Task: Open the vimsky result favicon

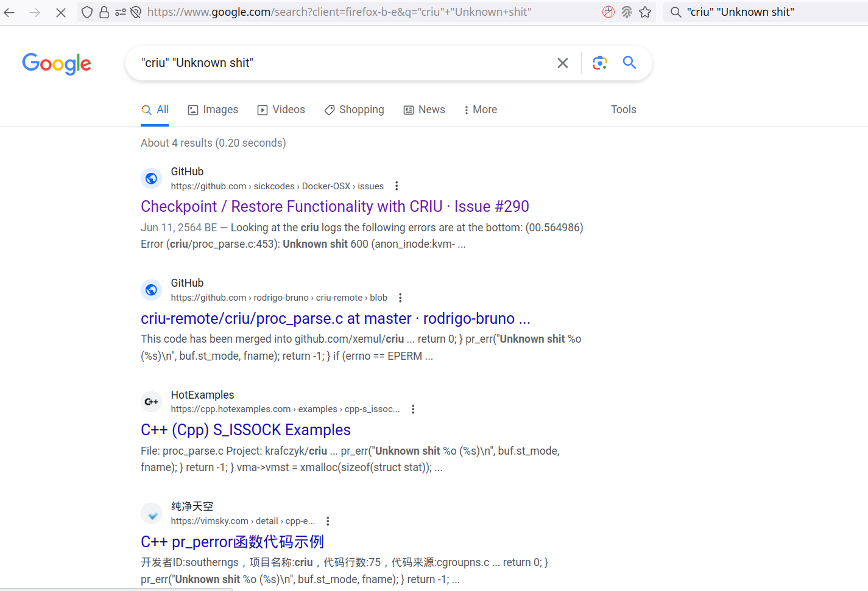Action: 152,514
